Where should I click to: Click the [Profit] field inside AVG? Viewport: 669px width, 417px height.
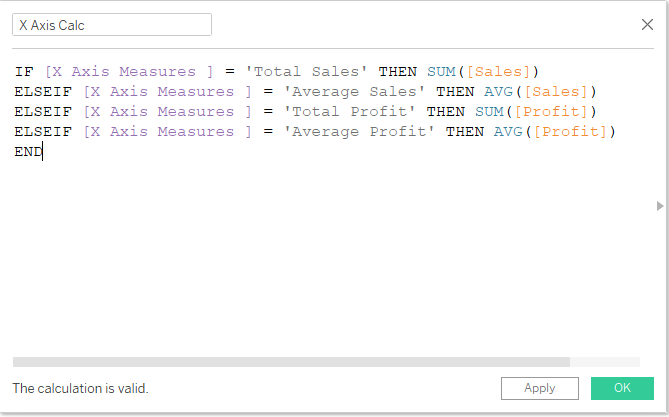click(580, 132)
